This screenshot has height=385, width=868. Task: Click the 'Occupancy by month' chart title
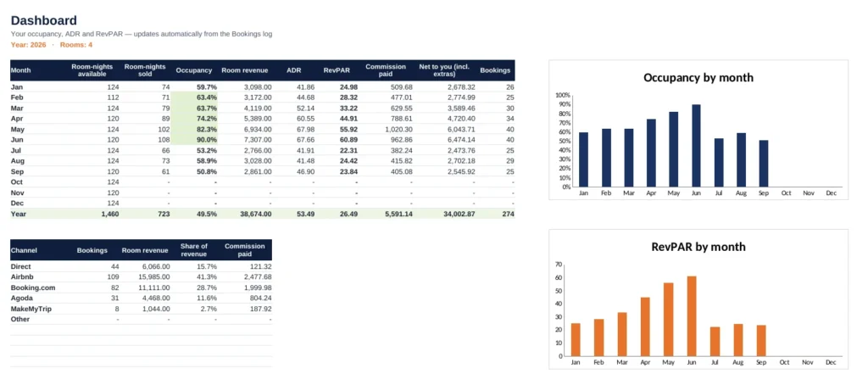[x=698, y=77]
